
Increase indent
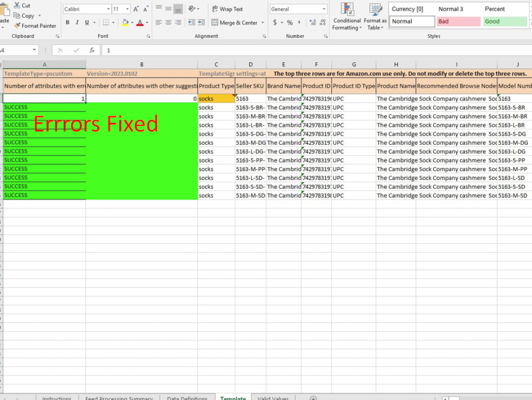202,22
